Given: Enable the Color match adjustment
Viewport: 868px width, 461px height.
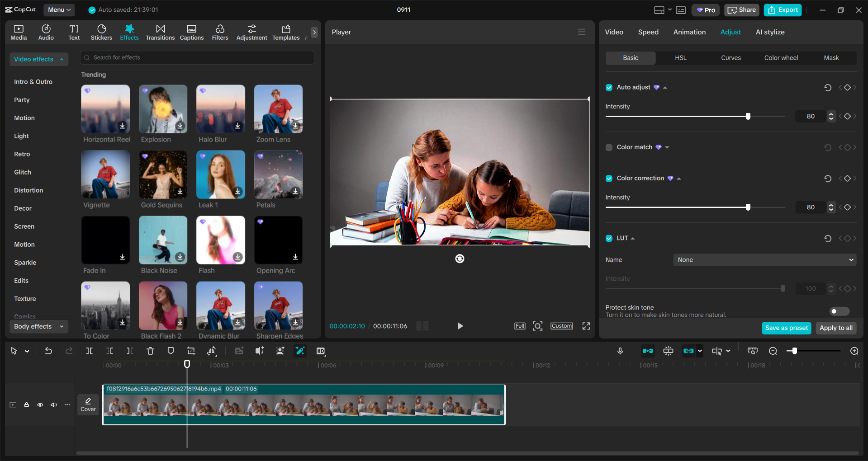Looking at the screenshot, I should [609, 147].
